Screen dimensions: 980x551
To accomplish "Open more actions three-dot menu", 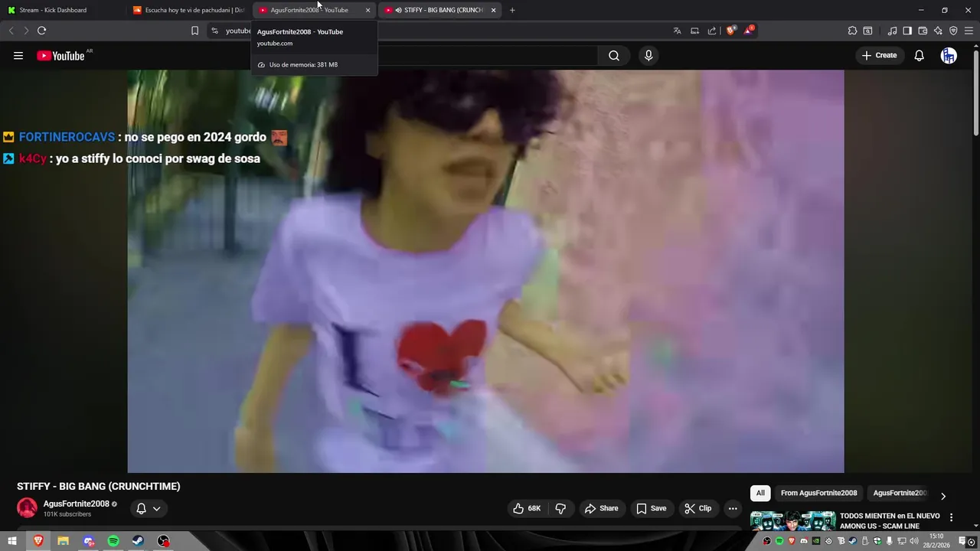I will (x=733, y=508).
